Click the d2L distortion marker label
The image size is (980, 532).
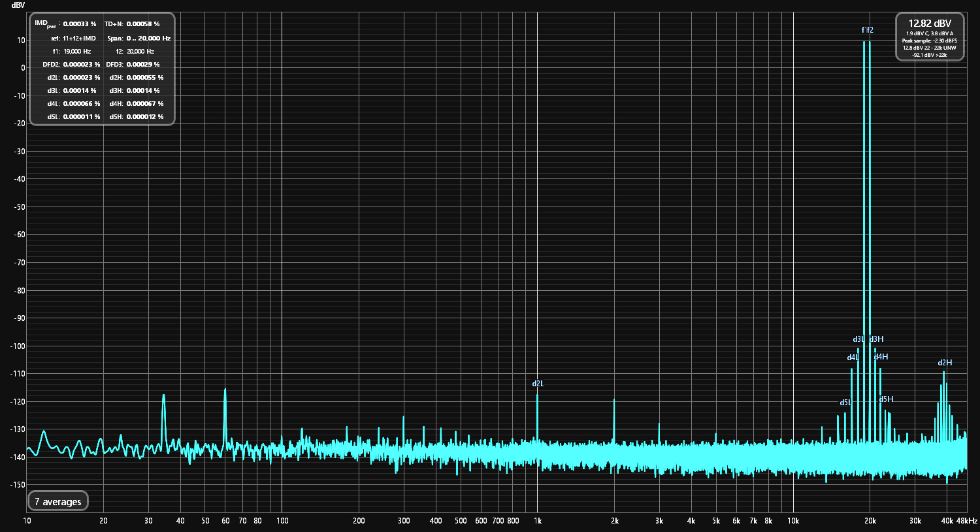pyautogui.click(x=538, y=384)
